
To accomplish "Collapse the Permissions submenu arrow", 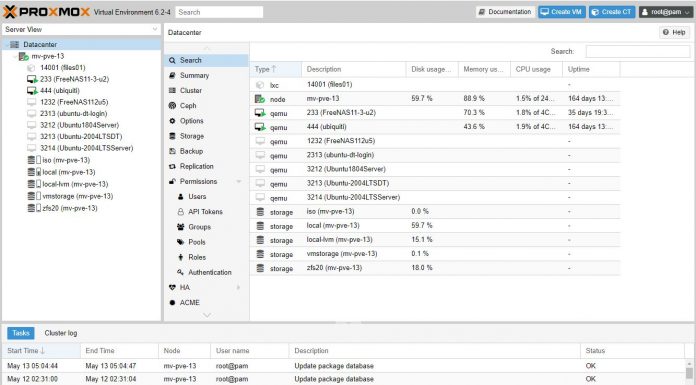I will point(239,182).
